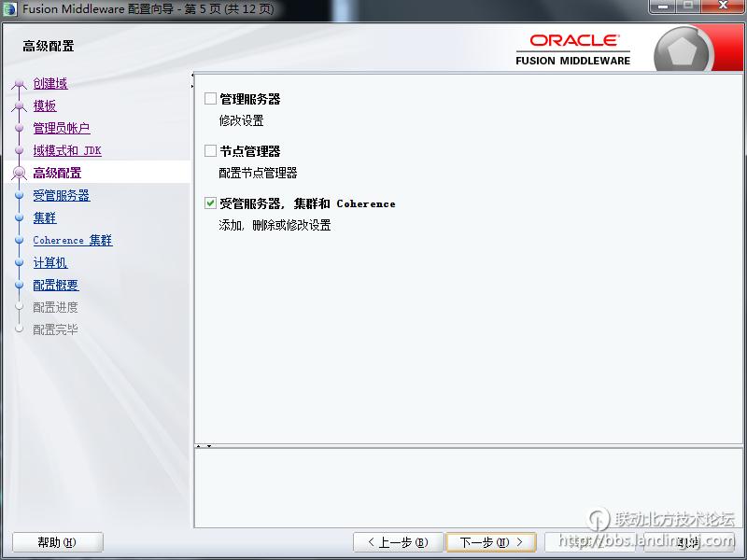Click the wizard title bar application icon
The height and width of the screenshot is (560, 747).
10,7
